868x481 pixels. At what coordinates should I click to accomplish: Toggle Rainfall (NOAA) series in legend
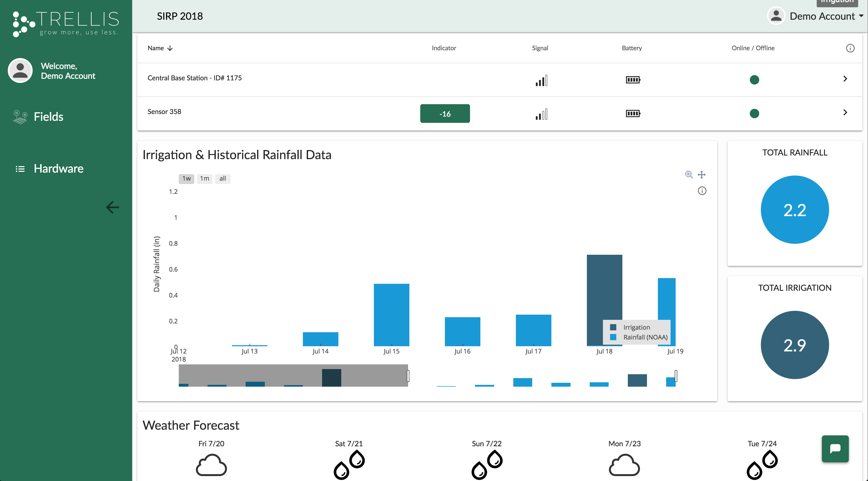click(645, 337)
